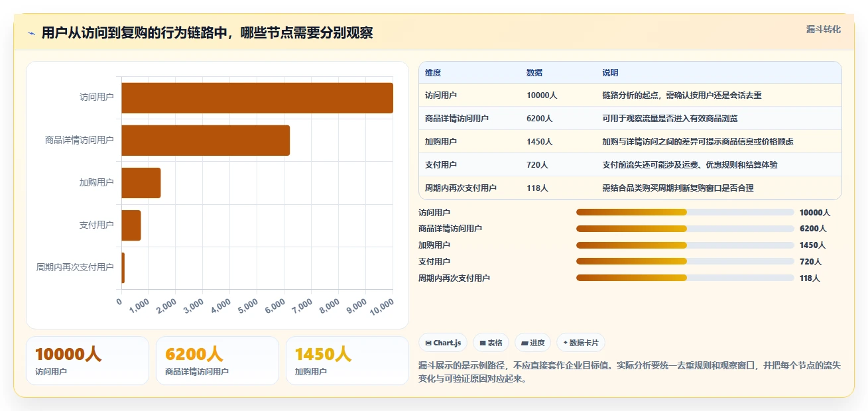Click the 周期内再次支付用户 chart bar
868x411 pixels.
[123, 268]
